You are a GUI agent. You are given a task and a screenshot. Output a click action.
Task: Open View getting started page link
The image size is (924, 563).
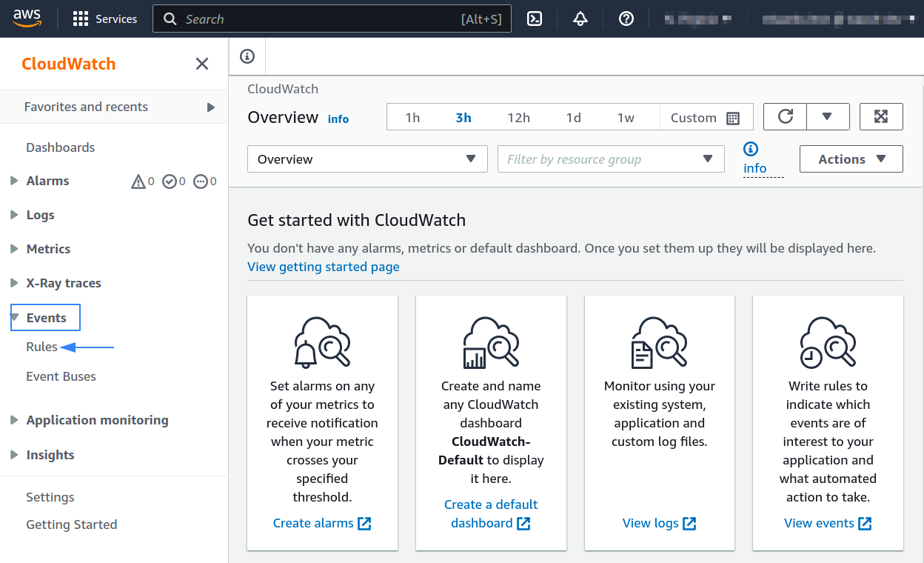coord(324,267)
